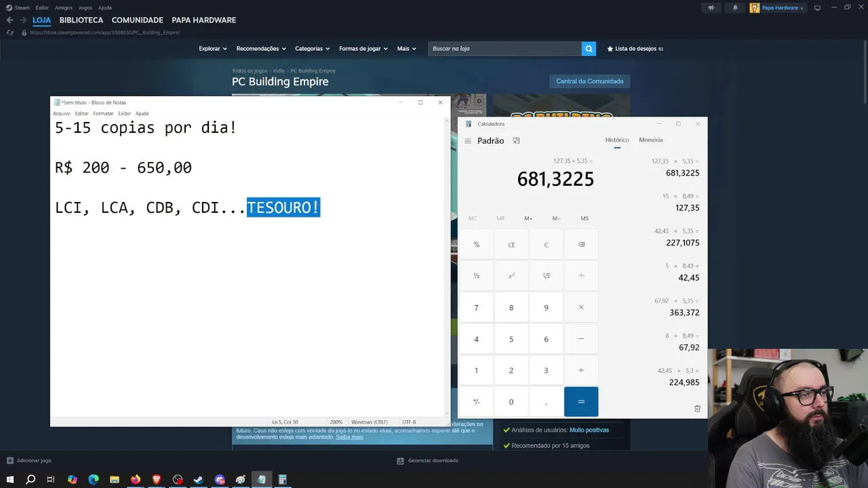
Task: Click the Calculator C clear button
Action: click(546, 245)
